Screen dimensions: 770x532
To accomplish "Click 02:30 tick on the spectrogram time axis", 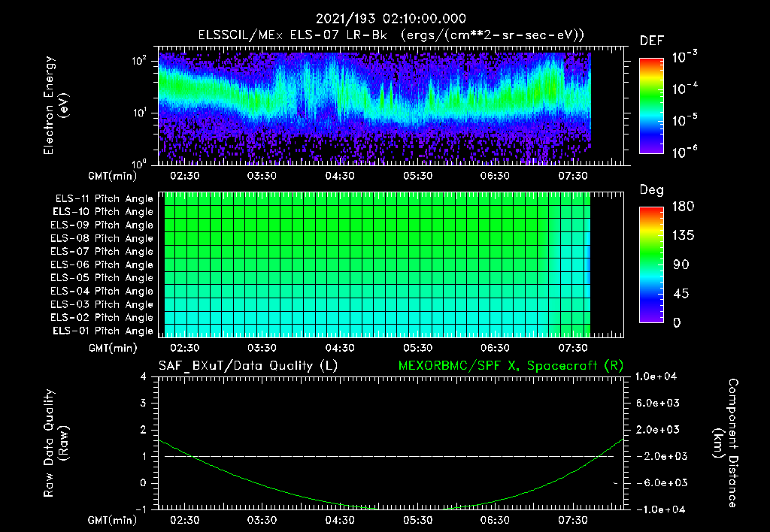I will click(x=185, y=176).
